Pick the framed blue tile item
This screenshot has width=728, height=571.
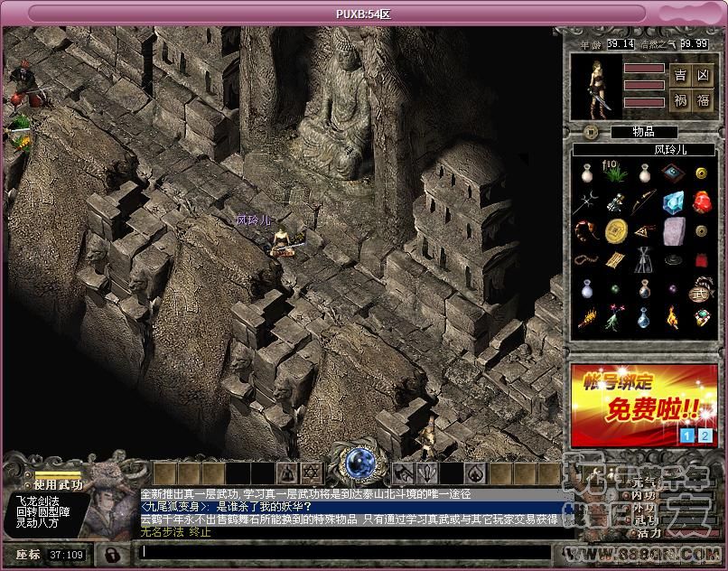point(673,173)
